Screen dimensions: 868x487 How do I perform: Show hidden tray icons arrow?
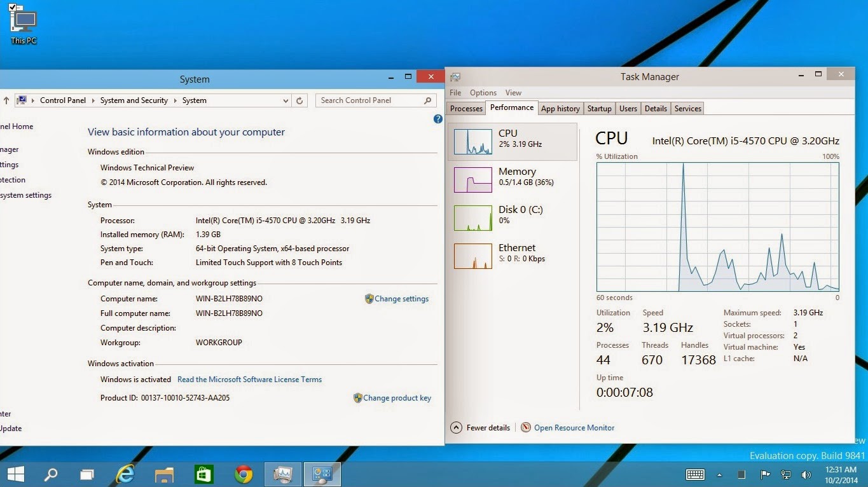719,474
